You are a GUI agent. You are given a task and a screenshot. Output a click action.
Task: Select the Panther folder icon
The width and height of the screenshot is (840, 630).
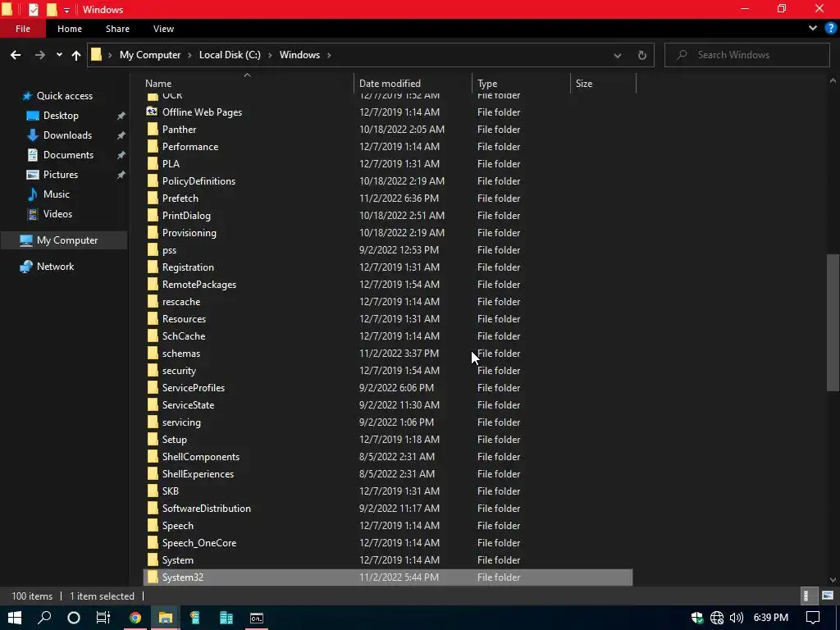(152, 129)
